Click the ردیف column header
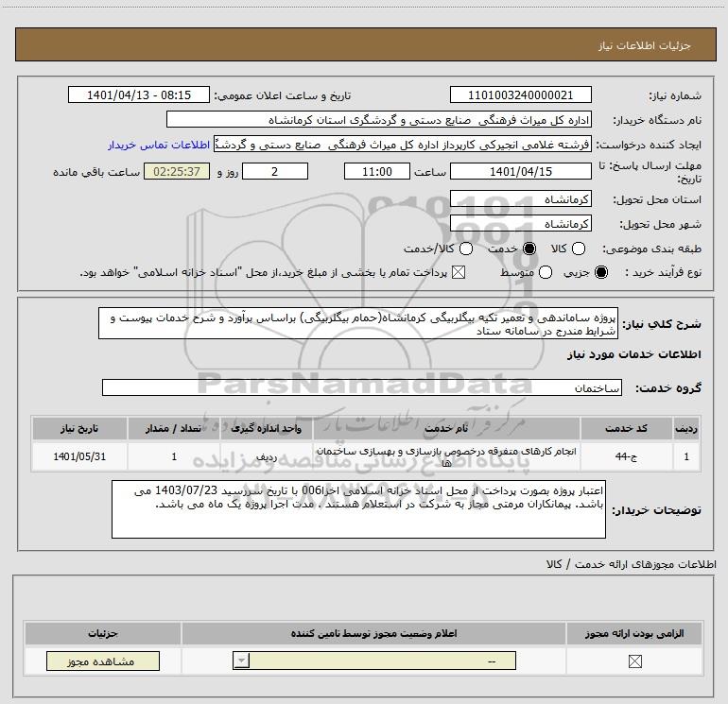 [x=686, y=428]
